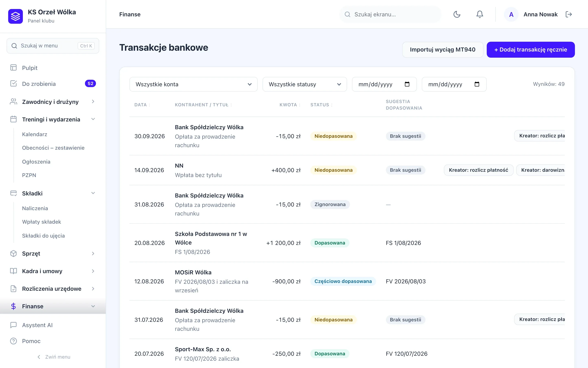Click the Częściowo dopasowana status badge
Viewport: 588px width, 368px height.
pos(343,281)
